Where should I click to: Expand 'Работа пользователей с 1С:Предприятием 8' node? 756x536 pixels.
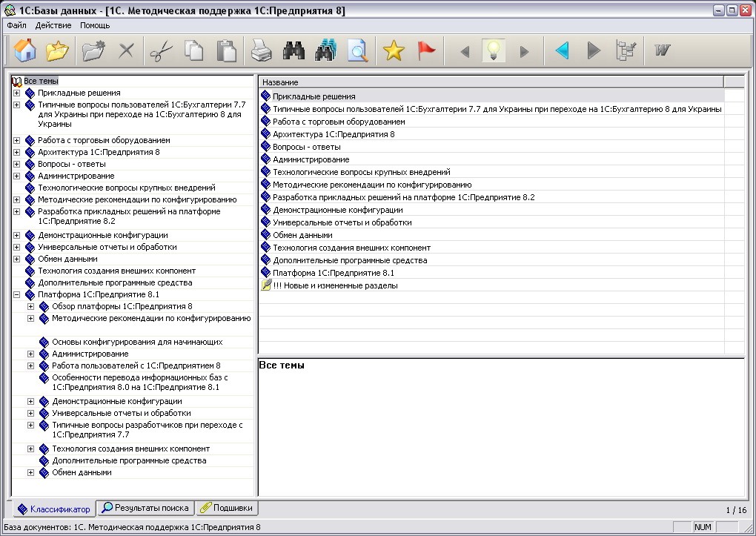[x=30, y=365]
